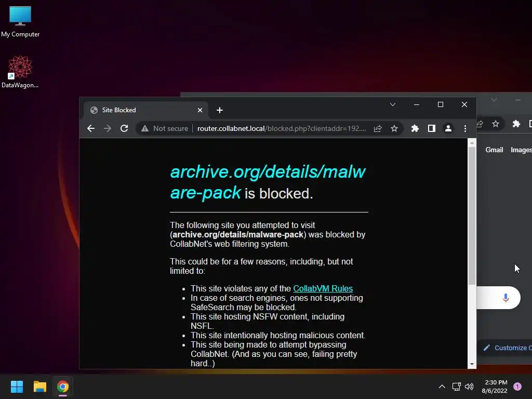This screenshot has width=532, height=399.
Task: Open Images link in background window
Action: [x=521, y=150]
